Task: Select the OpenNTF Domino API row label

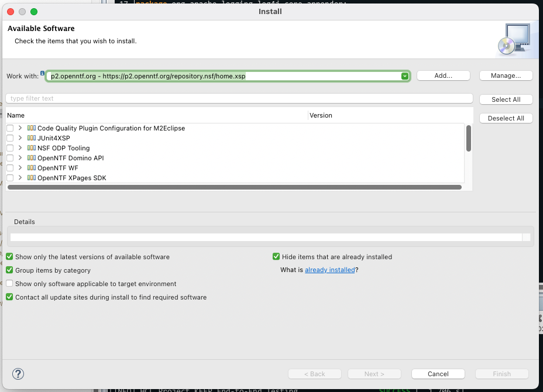Action: tap(71, 158)
